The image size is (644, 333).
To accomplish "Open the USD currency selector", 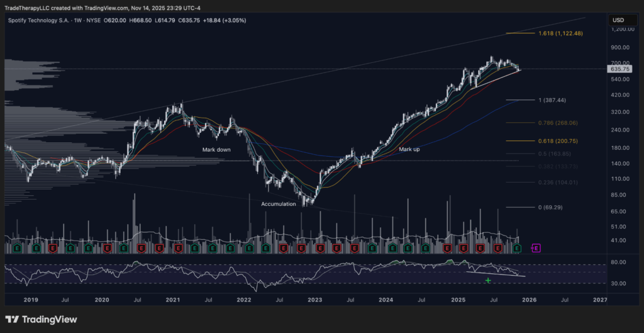I will [619, 20].
